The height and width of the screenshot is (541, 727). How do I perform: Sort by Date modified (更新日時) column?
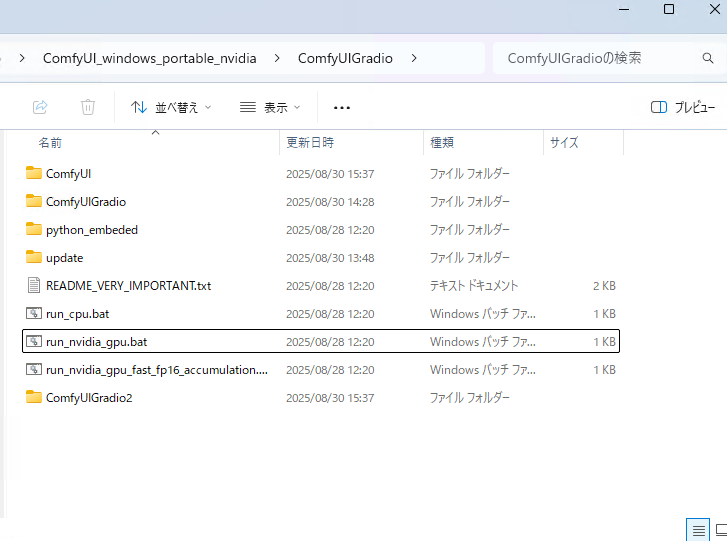pos(310,142)
